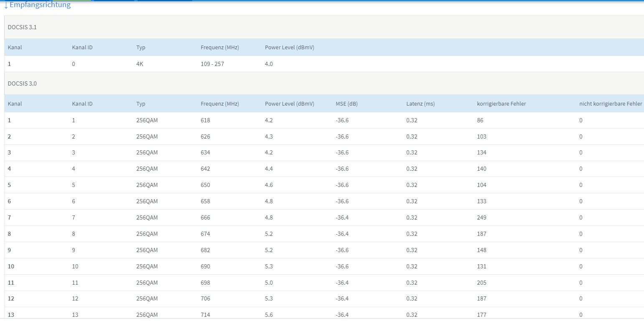Click the 618 MHz frequency cell
Image resolution: width=644 pixels, height=321 pixels.
(x=205, y=120)
